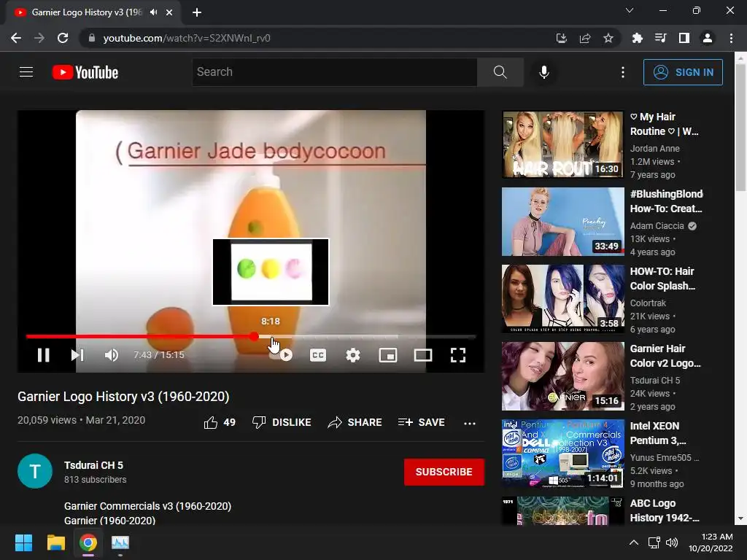747x560 pixels.
Task: View site information lock icon
Action: click(92, 38)
